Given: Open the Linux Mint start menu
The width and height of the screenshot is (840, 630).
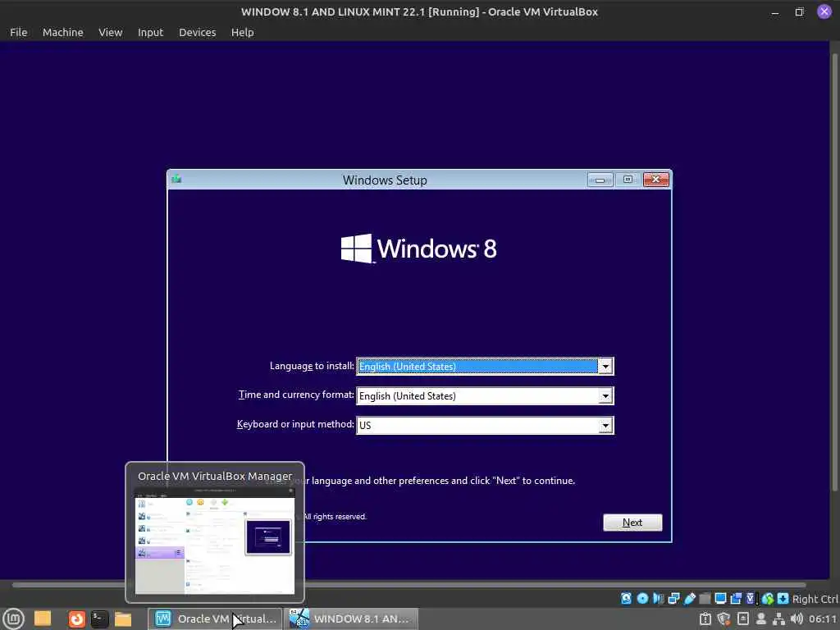Looking at the screenshot, I should 13,619.
